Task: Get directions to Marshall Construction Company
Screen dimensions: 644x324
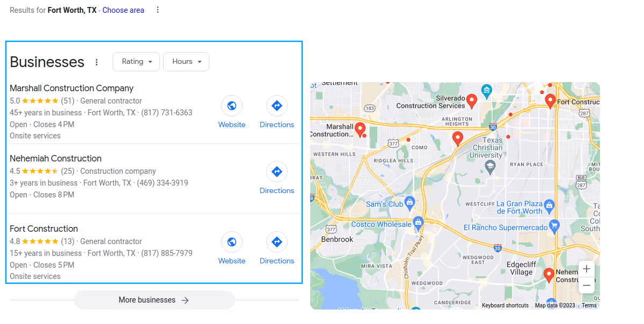Action: 277,106
